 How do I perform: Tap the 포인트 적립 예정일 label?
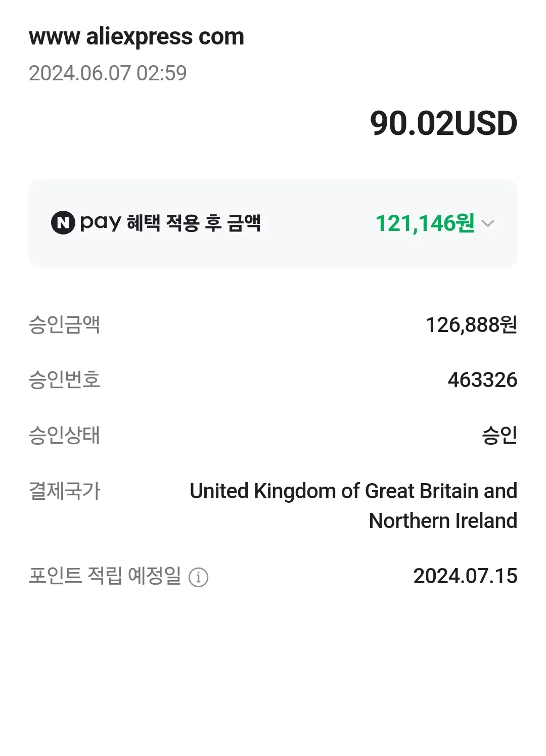pyautogui.click(x=105, y=576)
